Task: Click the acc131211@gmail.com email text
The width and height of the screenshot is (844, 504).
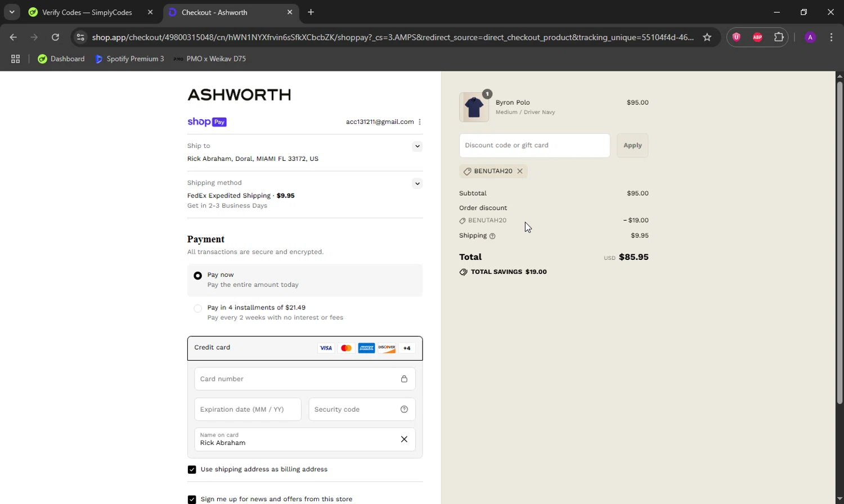Action: pos(380,121)
